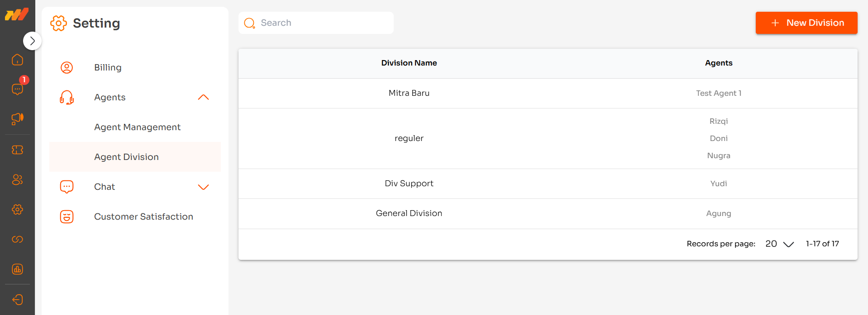Go to Billing settings
This screenshot has height=315, width=868.
point(108,68)
